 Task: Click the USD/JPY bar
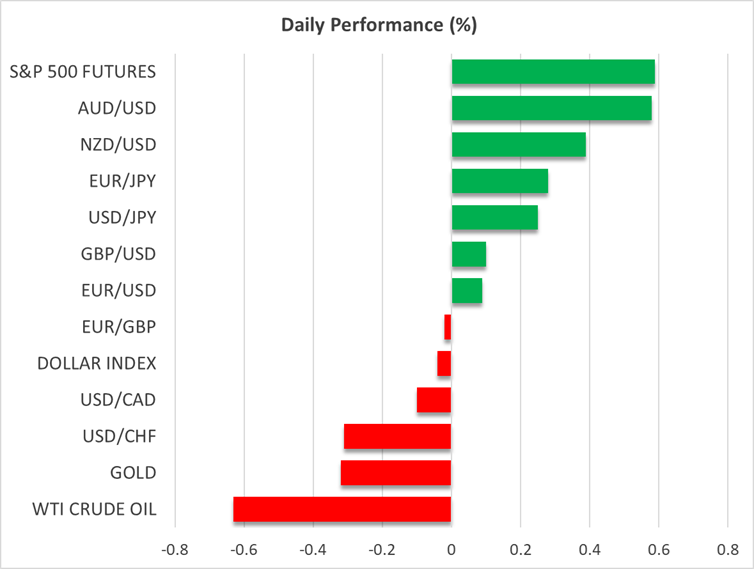[x=494, y=217]
